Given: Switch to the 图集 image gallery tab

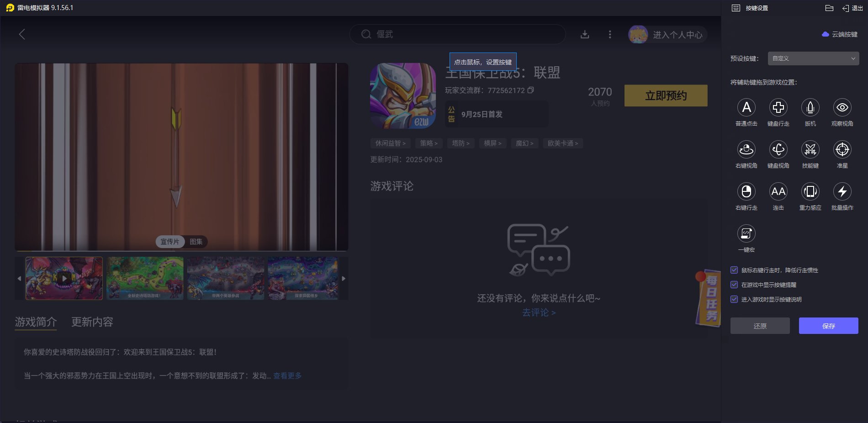Looking at the screenshot, I should coord(196,242).
